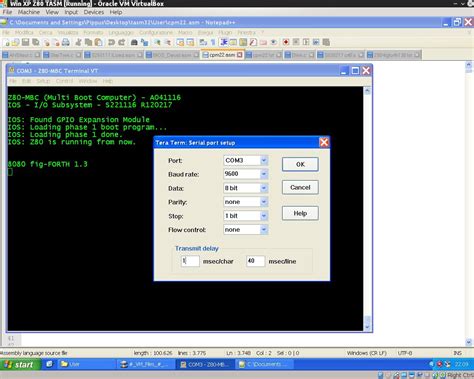Click the Replace icon in Notepad++ toolbar
The width and height of the screenshot is (474, 379).
tap(144, 42)
